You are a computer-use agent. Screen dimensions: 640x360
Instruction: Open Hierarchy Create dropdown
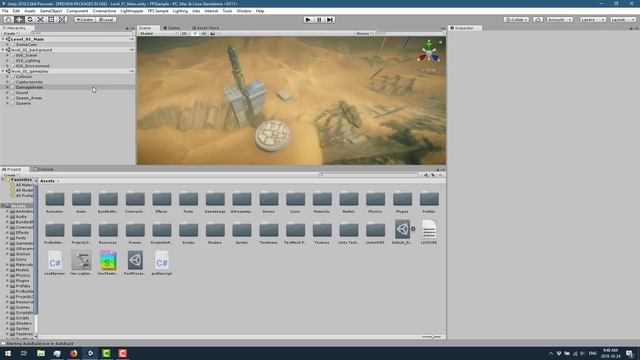point(10,33)
